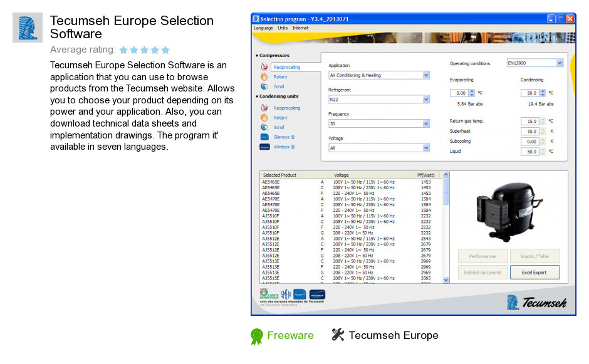This screenshot has height=364, width=589.
Task: Click the Performances button
Action: (482, 256)
